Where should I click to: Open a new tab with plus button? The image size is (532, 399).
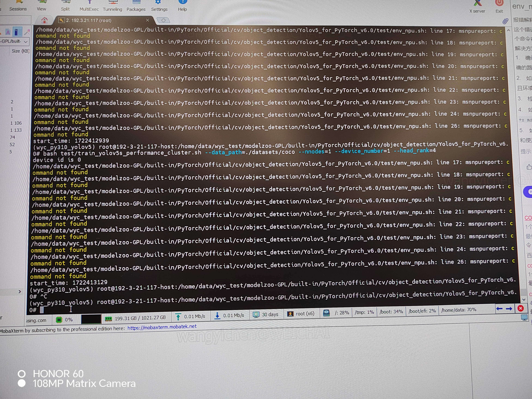pos(163,20)
